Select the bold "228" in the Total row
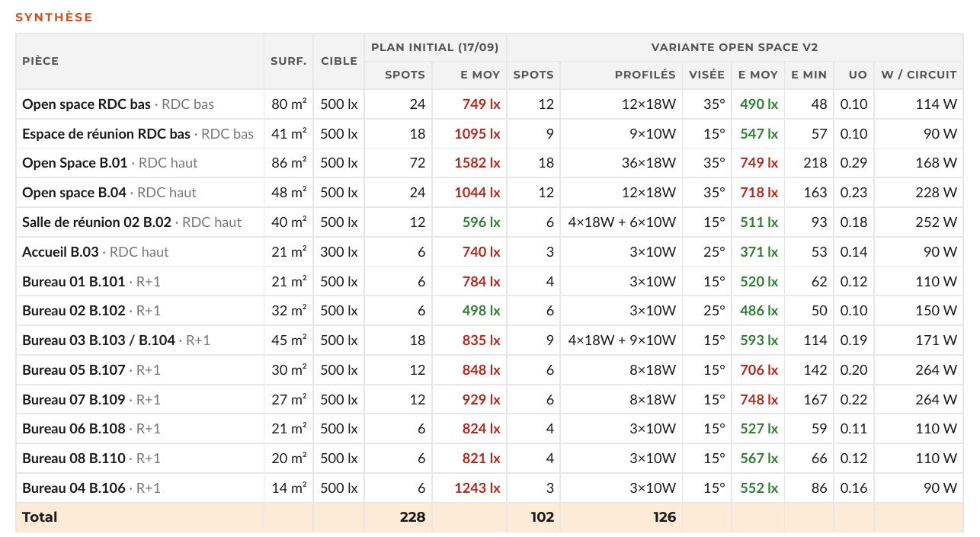This screenshot has width=980, height=537. pos(412,517)
